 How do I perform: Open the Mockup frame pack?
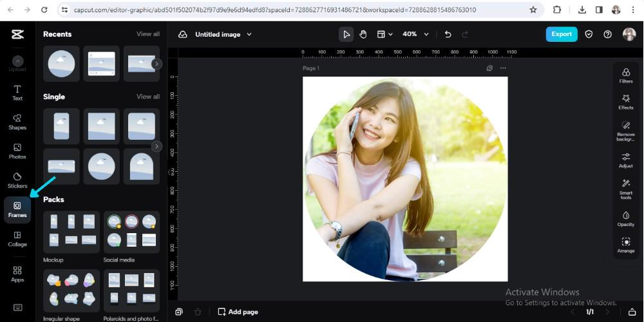[x=71, y=232]
